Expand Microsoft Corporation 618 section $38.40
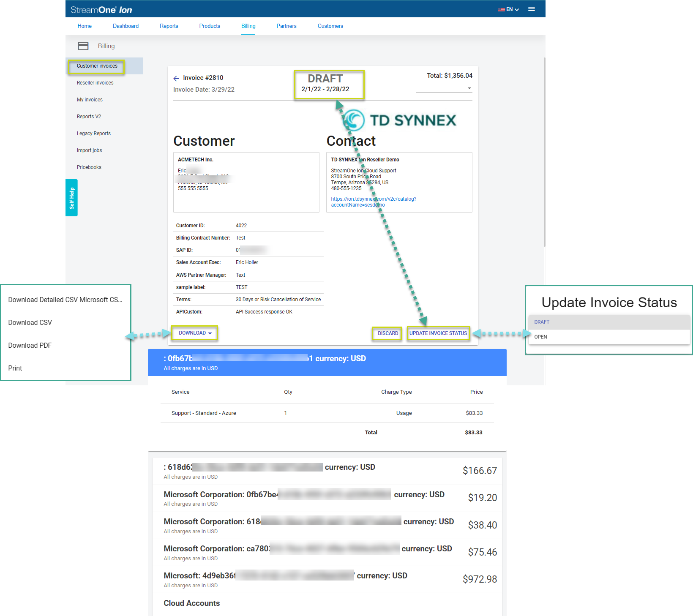693x616 pixels. 327,525
